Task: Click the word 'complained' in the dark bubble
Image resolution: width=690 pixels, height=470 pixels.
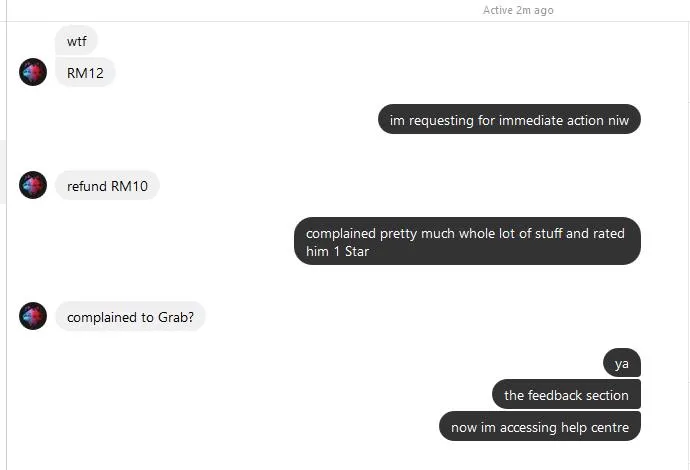Action: click(x=341, y=233)
